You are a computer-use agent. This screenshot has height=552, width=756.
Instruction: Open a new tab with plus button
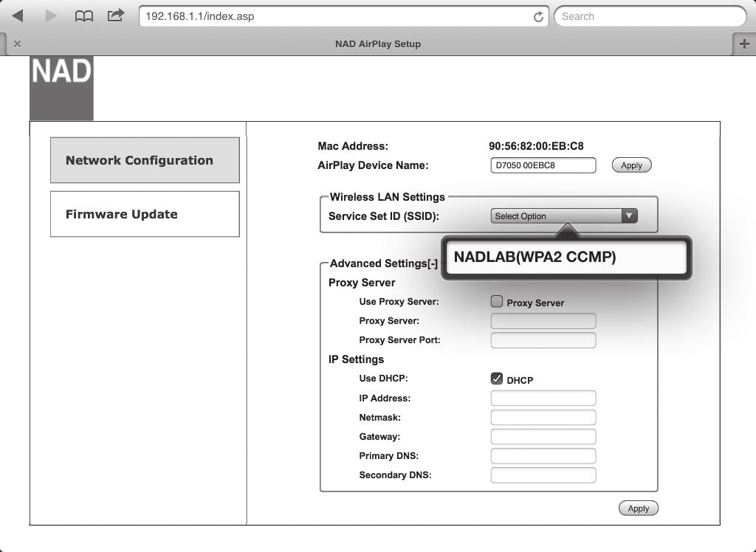pyautogui.click(x=744, y=44)
